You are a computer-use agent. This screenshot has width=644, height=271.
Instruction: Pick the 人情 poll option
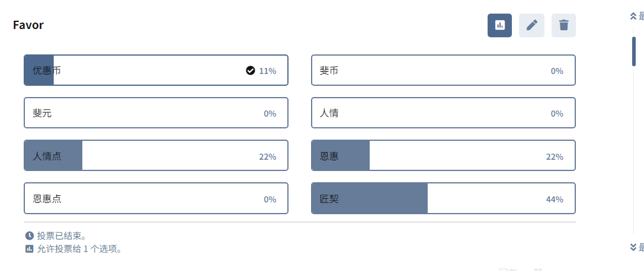[x=443, y=113]
